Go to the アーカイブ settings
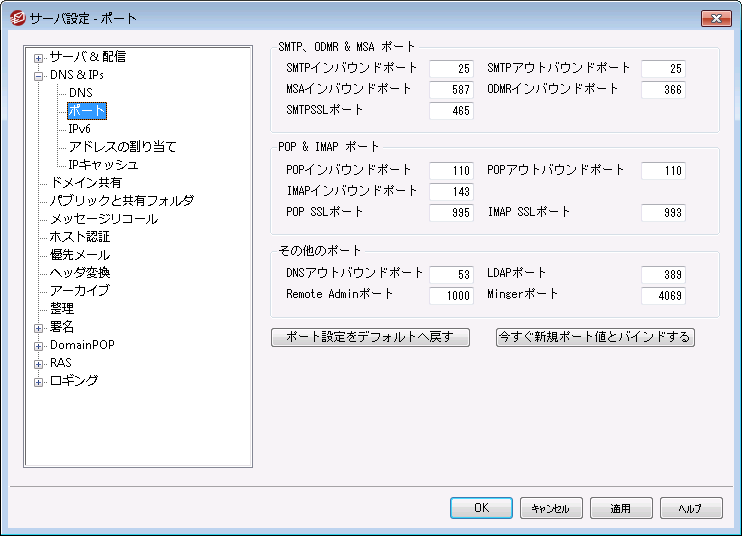 coord(79,291)
